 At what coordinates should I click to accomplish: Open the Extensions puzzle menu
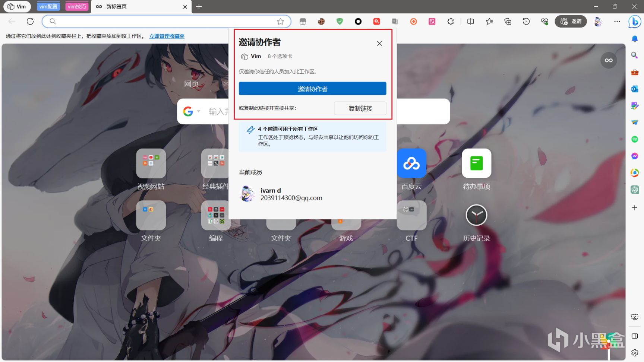coord(451,22)
